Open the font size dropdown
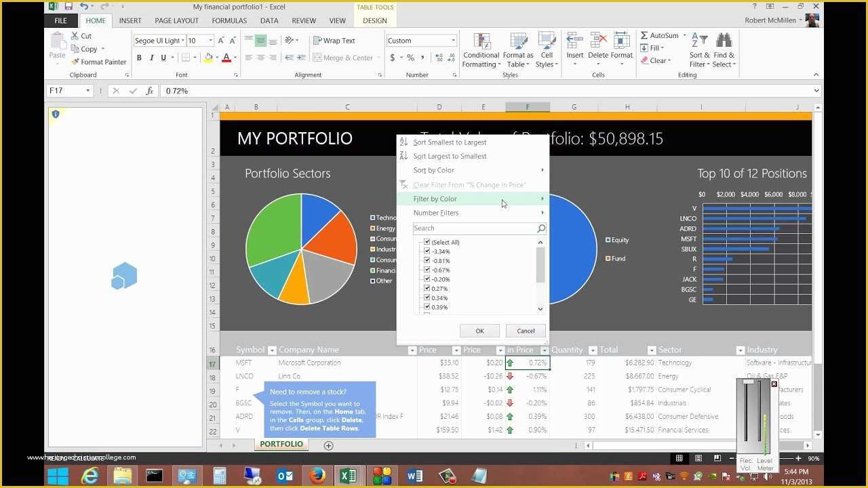This screenshot has width=868, height=488. (x=211, y=41)
